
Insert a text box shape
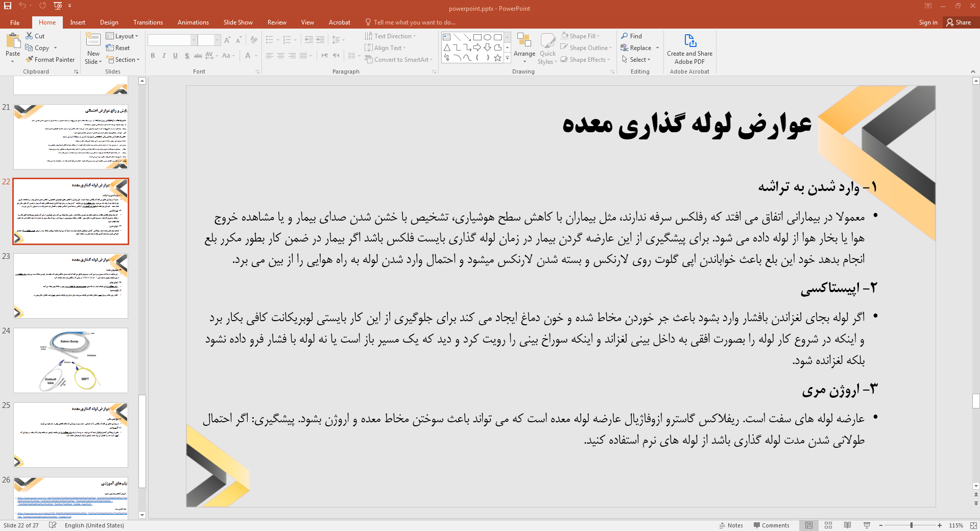[446, 37]
